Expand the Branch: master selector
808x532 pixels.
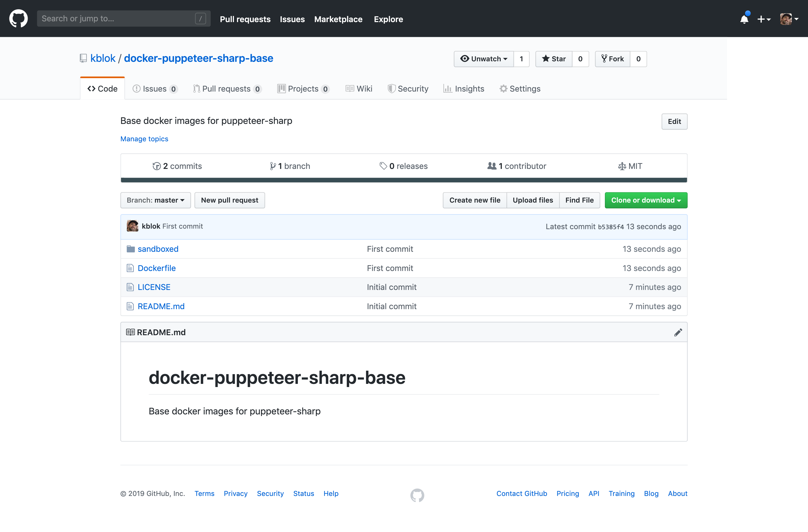tap(155, 200)
